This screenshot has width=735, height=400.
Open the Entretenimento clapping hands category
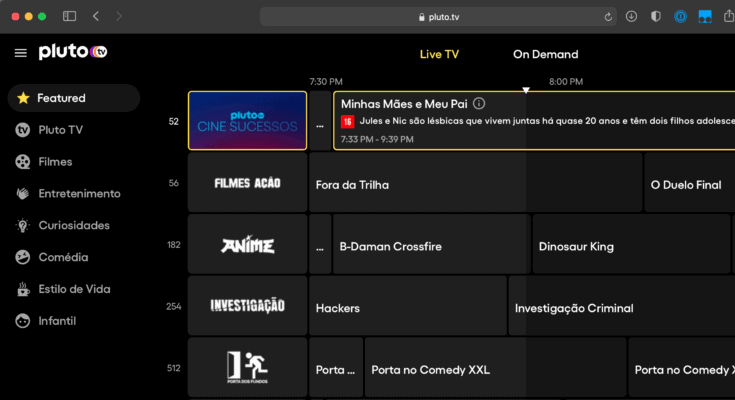(68, 194)
